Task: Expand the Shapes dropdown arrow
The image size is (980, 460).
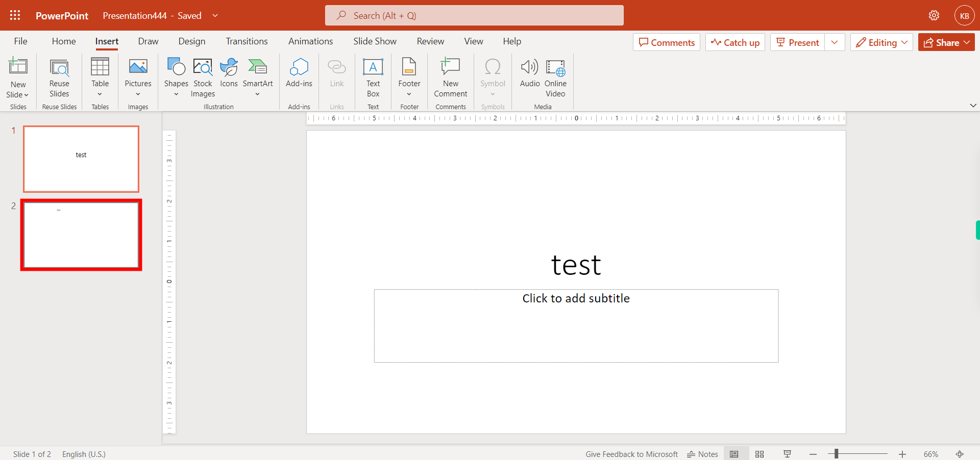Action: [x=176, y=94]
